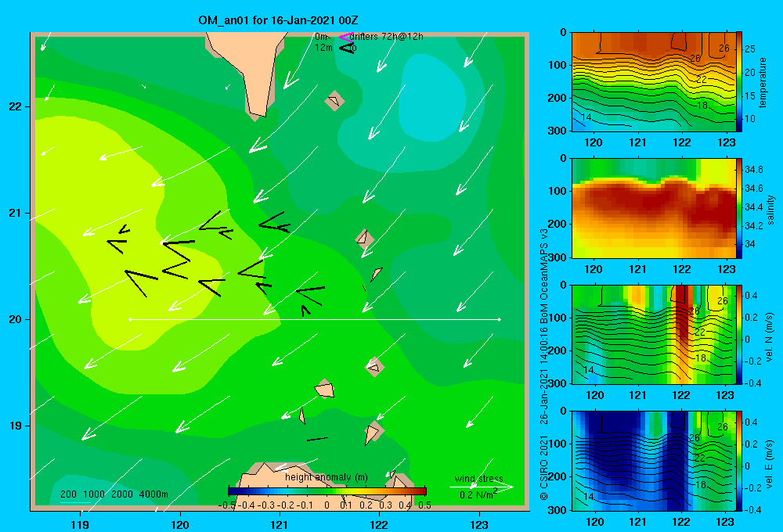The width and height of the screenshot is (783, 532).
Task: Click latitude label 19 on main map
Action: click(16, 426)
